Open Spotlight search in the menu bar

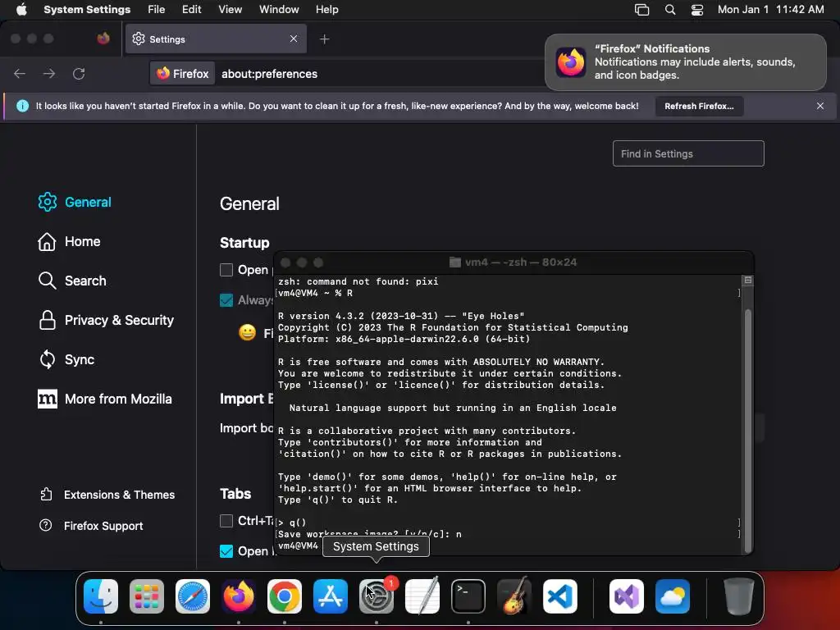click(x=670, y=10)
